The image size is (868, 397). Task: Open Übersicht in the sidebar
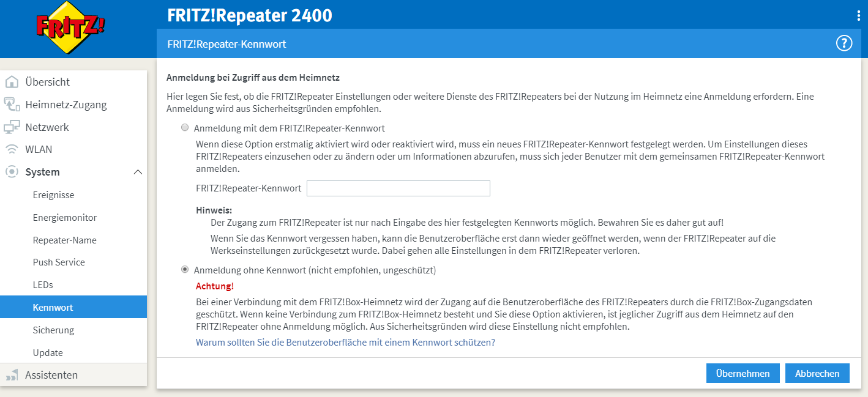[x=47, y=82]
